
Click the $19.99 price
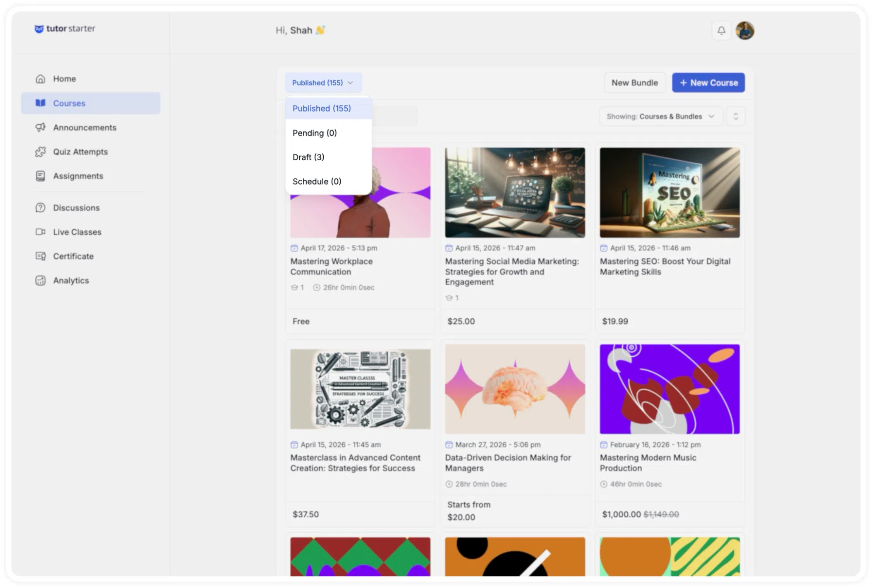coord(615,321)
